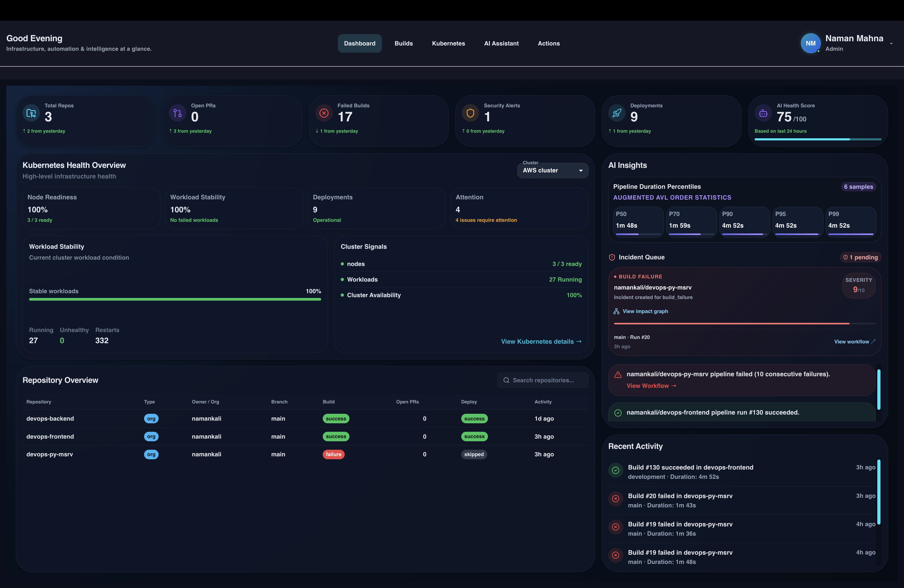Click the failed icon for Build #19 lasting 1m 36s

pos(616,527)
